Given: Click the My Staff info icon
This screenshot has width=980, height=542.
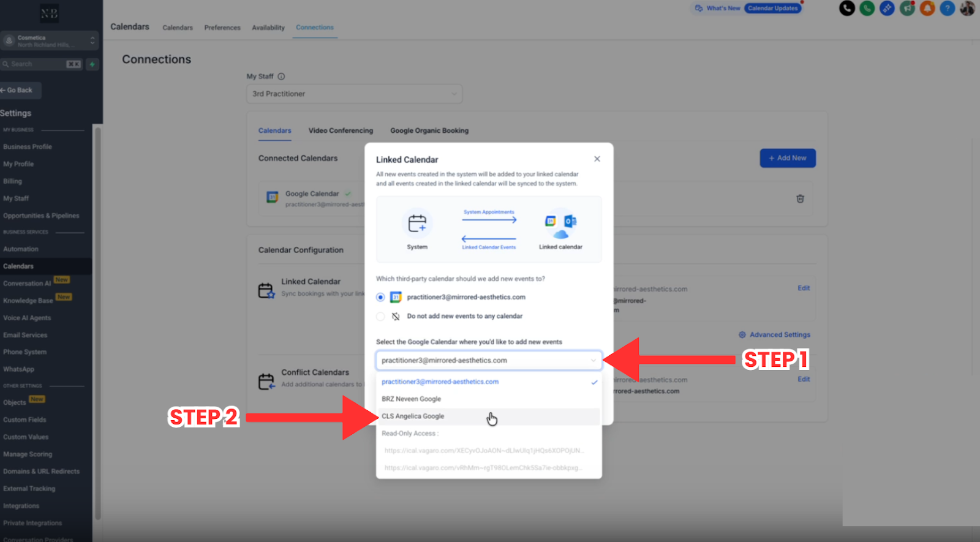Looking at the screenshot, I should coord(281,77).
